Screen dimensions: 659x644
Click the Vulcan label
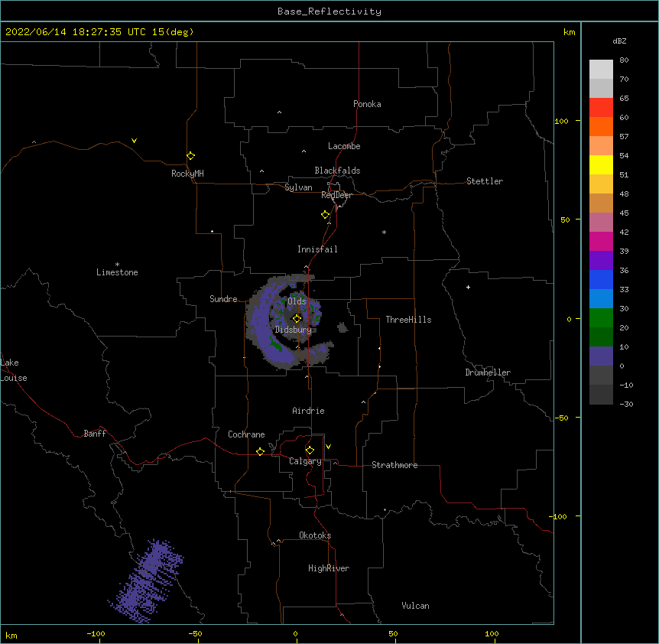pos(415,606)
